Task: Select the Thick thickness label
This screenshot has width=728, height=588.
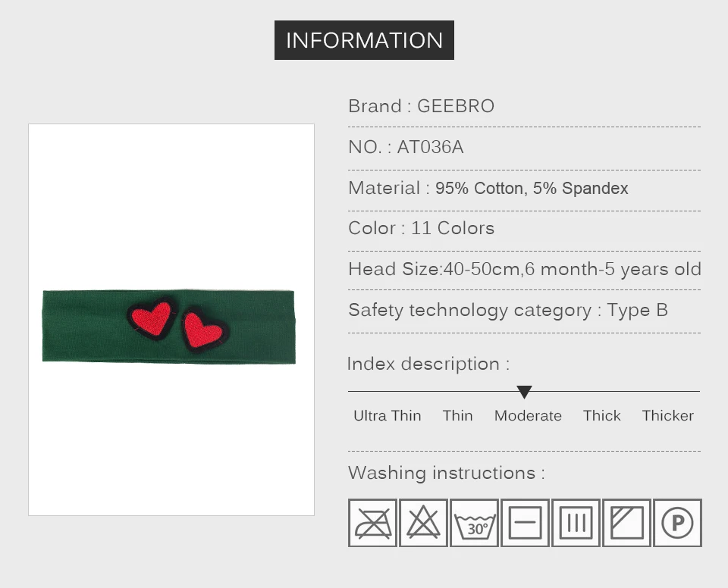Action: point(601,415)
